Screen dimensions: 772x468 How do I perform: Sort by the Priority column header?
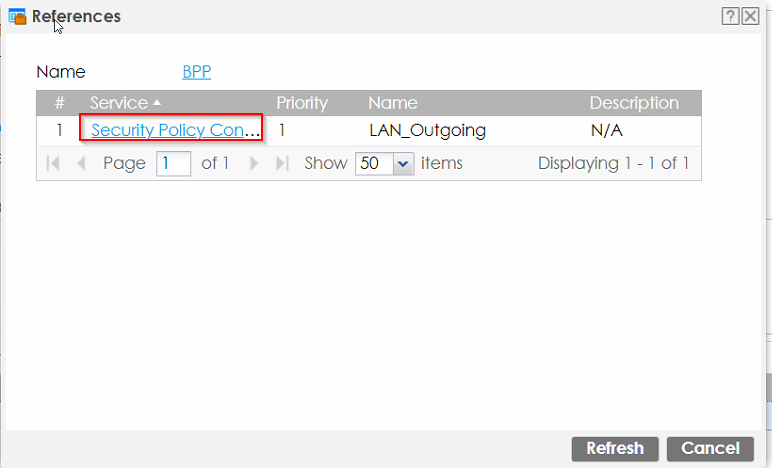303,103
